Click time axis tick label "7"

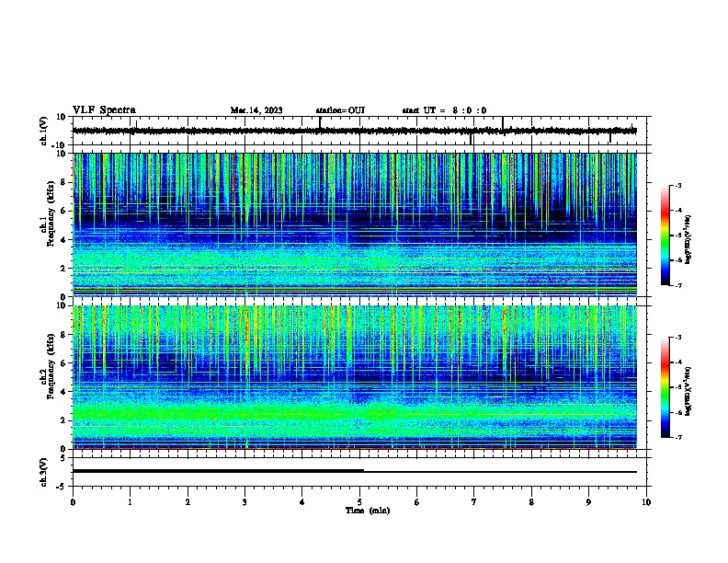coord(474,502)
